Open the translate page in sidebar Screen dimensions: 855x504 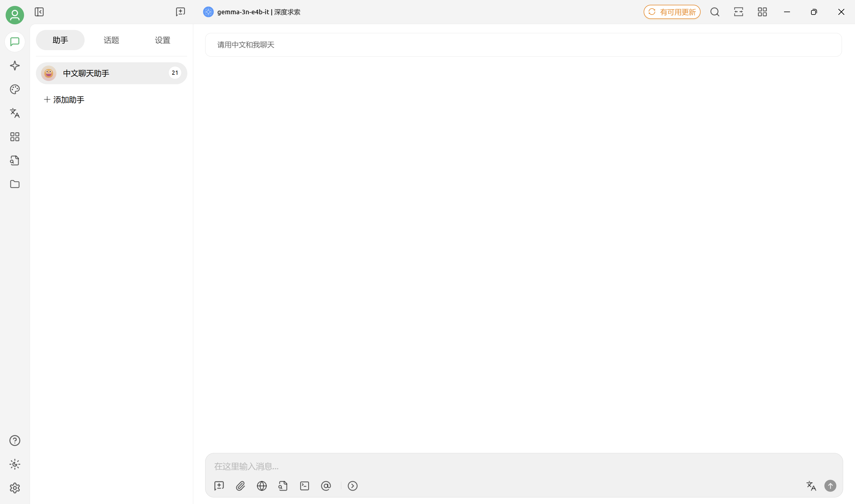pyautogui.click(x=15, y=113)
